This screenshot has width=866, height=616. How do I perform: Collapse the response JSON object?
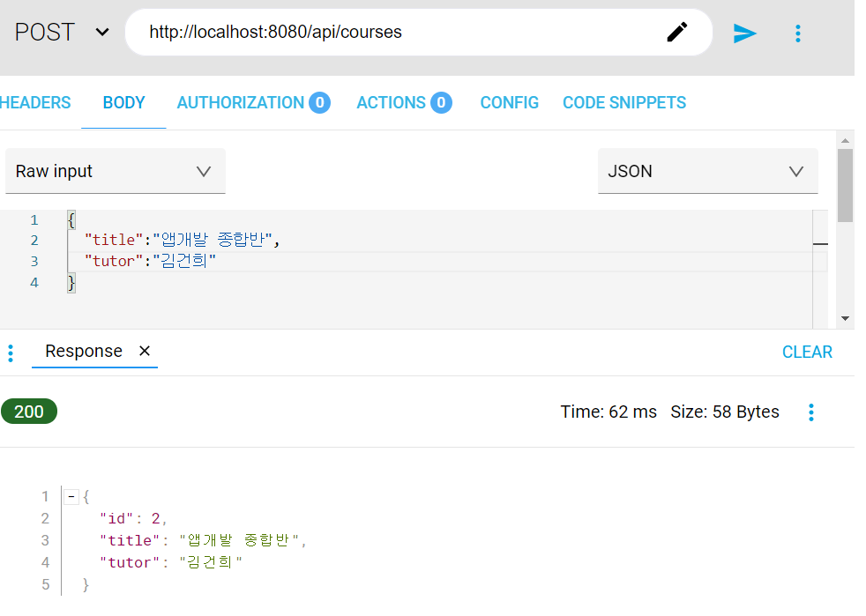pyautogui.click(x=71, y=497)
